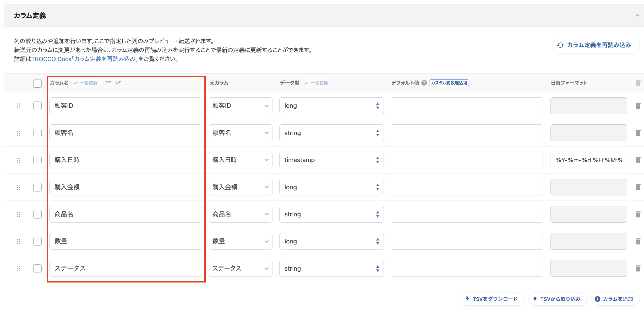Image resolution: width=644 pixels, height=309 pixels.
Task: Open the TROCCO Docs カラム定義を再読み込み link
Action: (85, 59)
